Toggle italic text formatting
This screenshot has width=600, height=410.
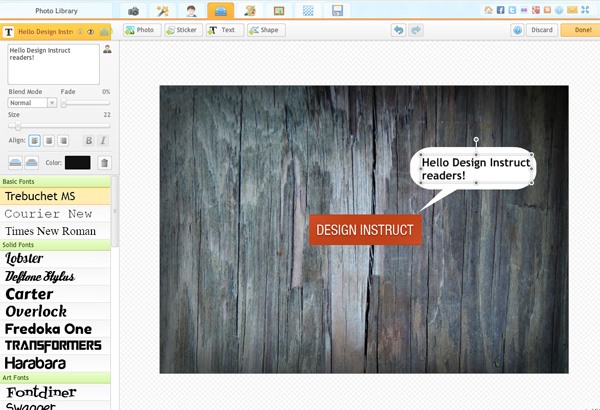pos(103,141)
